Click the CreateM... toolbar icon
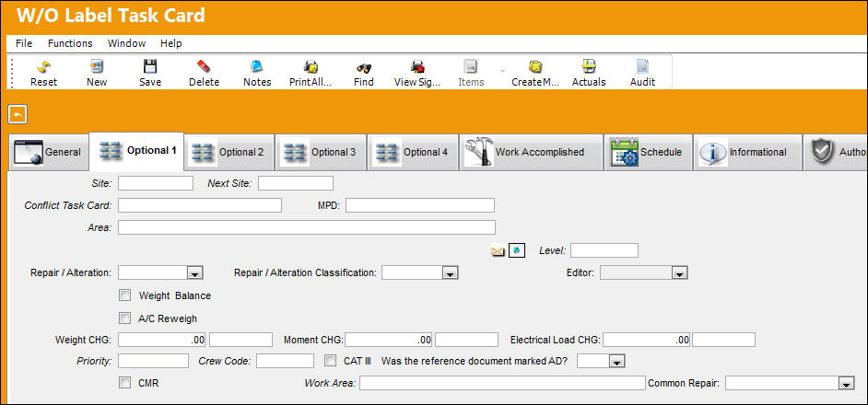868x405 pixels. pyautogui.click(x=534, y=67)
